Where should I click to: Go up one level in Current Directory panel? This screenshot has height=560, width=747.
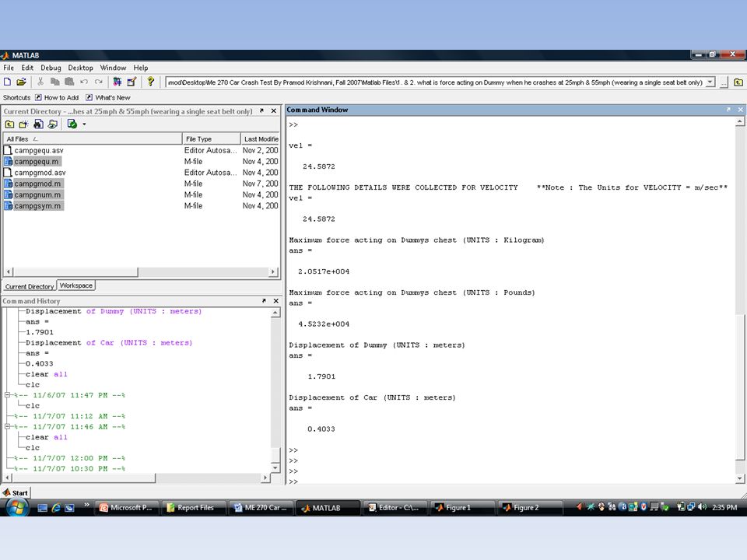(9, 124)
